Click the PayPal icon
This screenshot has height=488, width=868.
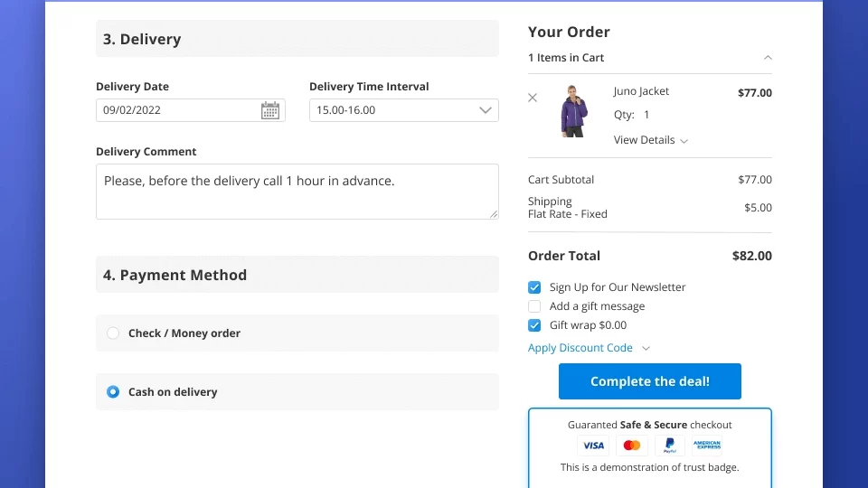[669, 445]
